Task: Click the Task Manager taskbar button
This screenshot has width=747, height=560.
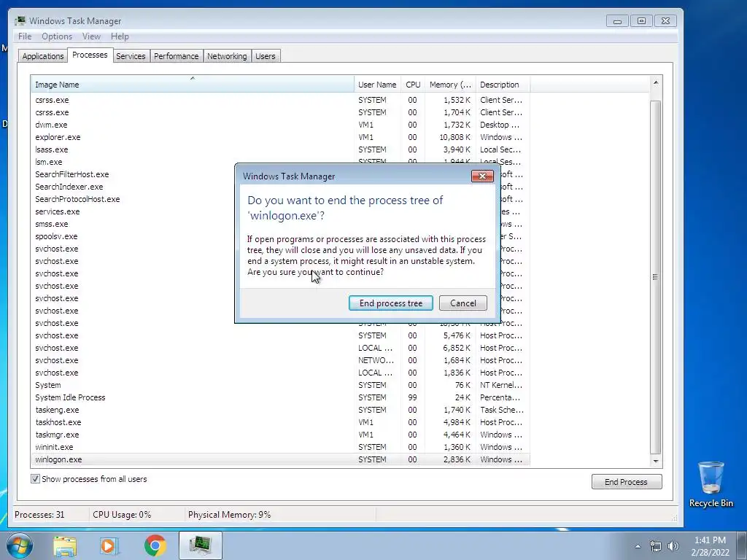Action: point(201,545)
